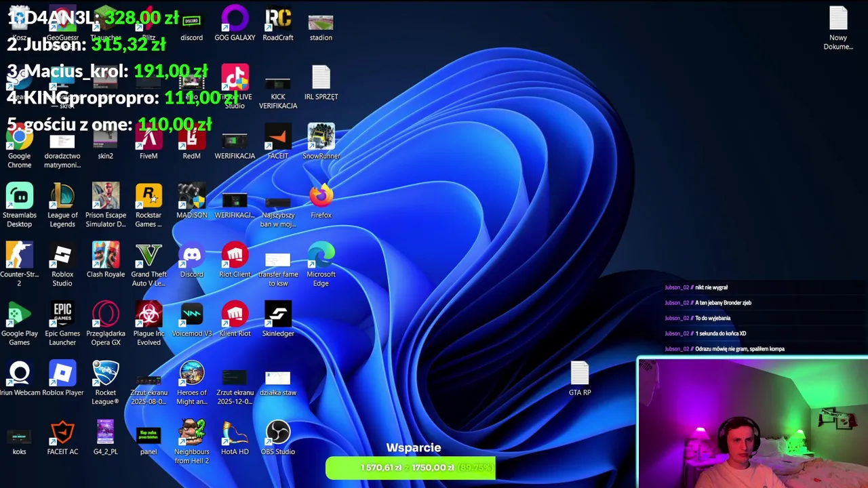Open the Iriun Webcam shortcut

tap(20, 378)
